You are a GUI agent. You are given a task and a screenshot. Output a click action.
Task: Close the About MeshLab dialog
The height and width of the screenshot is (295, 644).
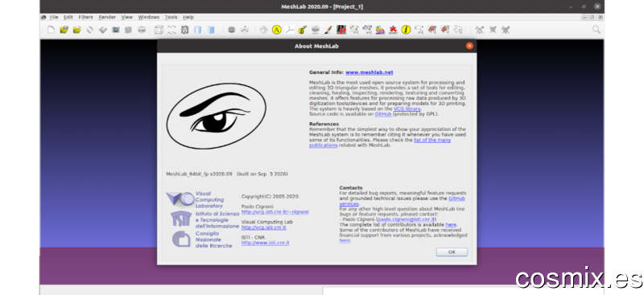pos(469,46)
